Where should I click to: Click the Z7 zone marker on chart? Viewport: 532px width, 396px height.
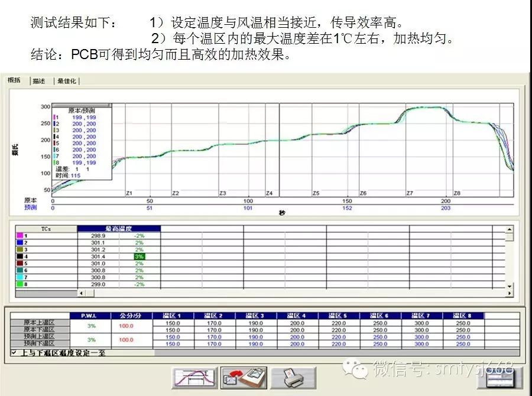pos(410,193)
